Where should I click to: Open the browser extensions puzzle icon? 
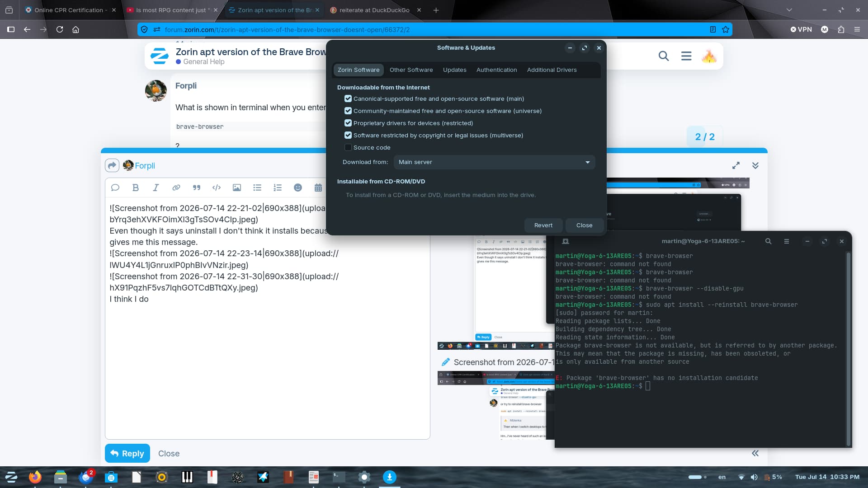coord(841,29)
